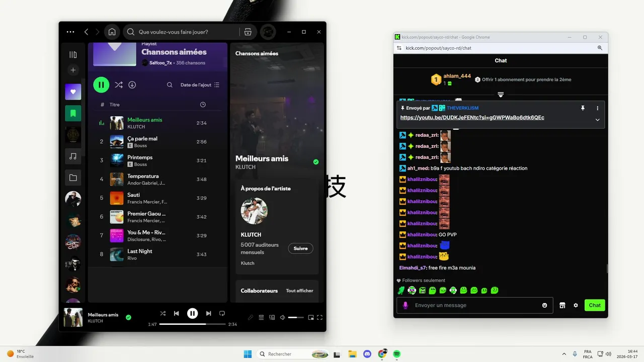
Task: Click the duration clock column header
Action: (x=203, y=105)
